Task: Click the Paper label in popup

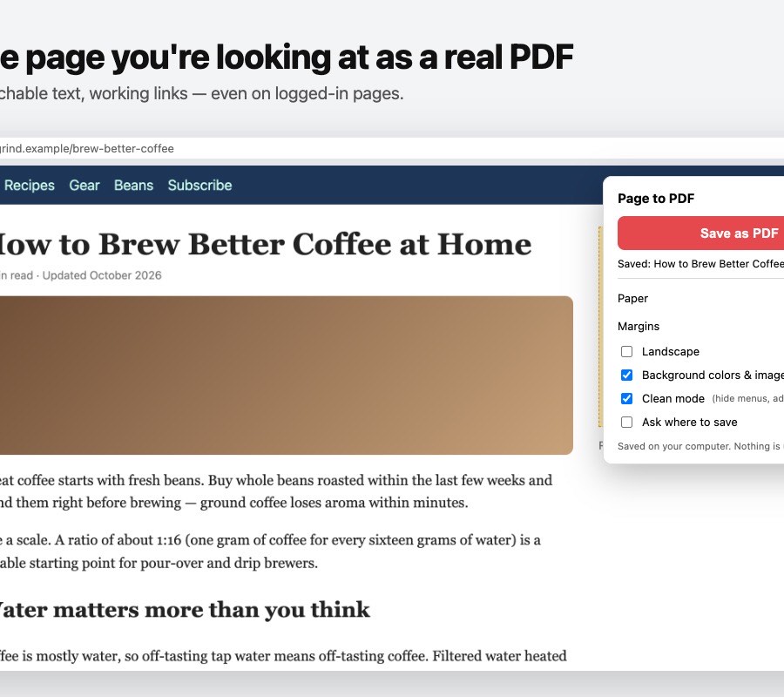Action: coord(632,299)
